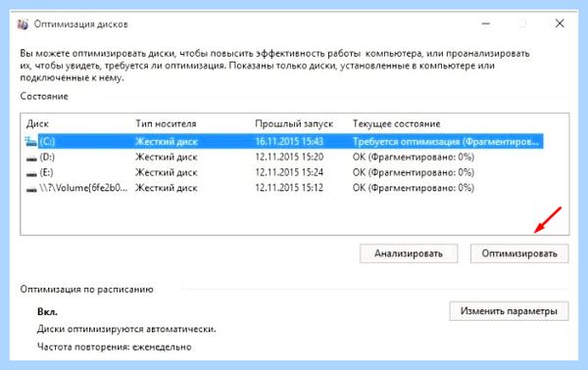Image resolution: width=588 pixels, height=370 pixels.
Task: Click Жесткий диск media type for D:
Action: [167, 157]
